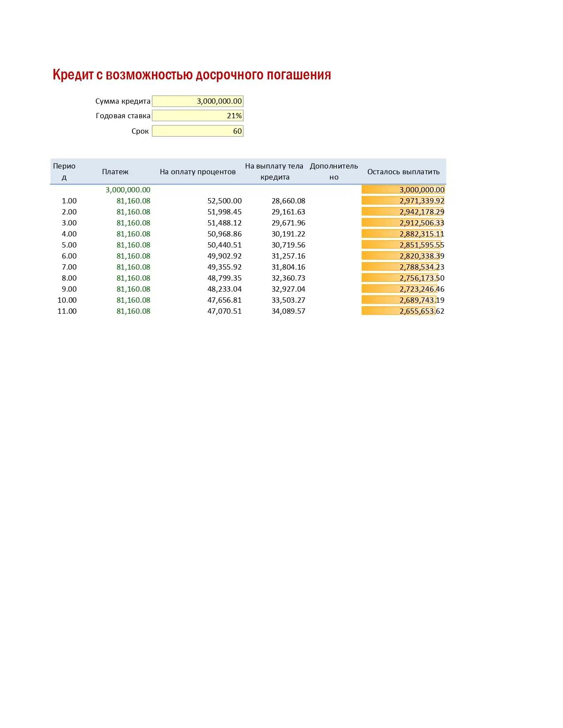Select the interest cell 48,799.35
Viewport: 563px width, 728px height.
(x=225, y=278)
